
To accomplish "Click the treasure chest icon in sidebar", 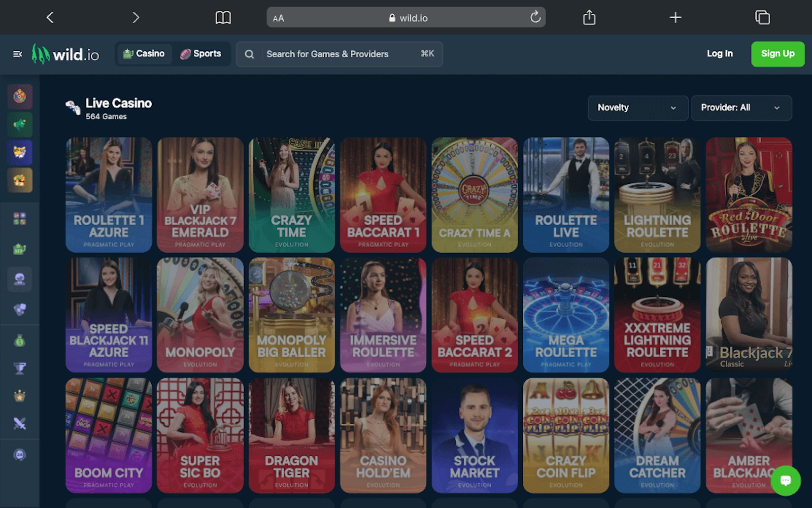I will click(x=19, y=179).
